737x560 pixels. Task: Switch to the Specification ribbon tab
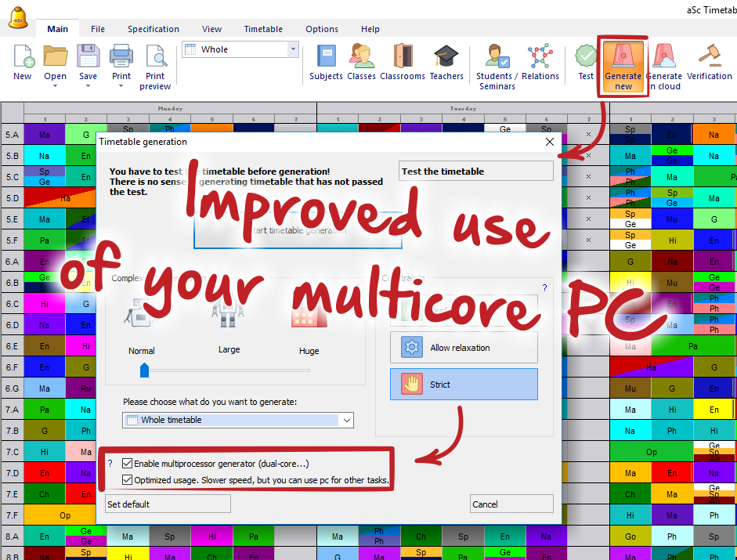(x=154, y=29)
